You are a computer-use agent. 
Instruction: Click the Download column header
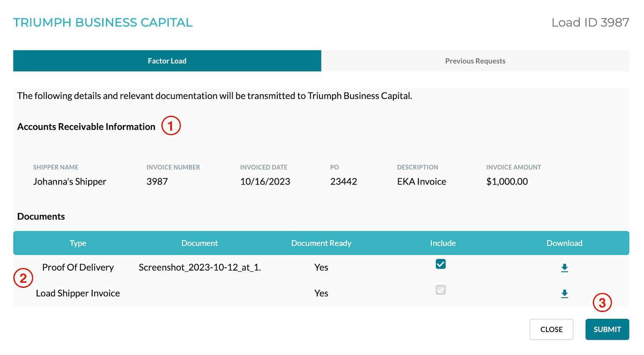(x=564, y=243)
